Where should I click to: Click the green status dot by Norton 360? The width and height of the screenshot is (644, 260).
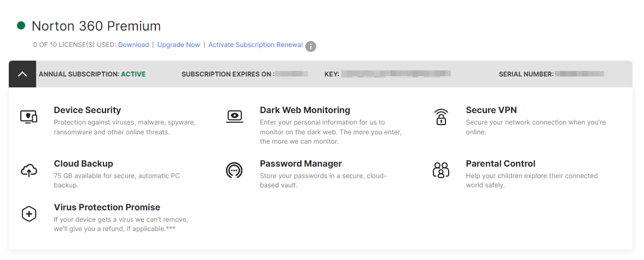point(21,26)
